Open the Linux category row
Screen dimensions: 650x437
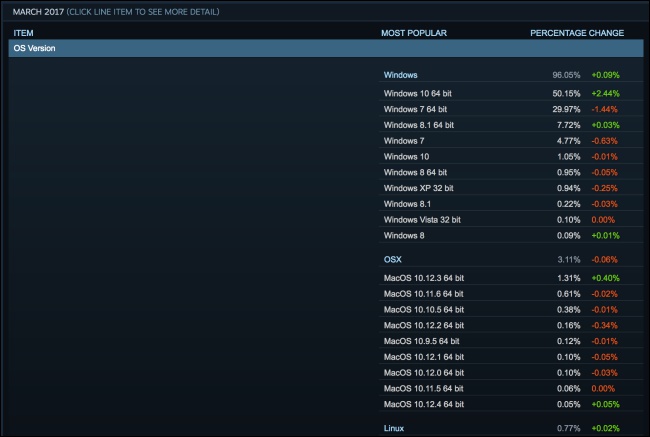coord(511,428)
